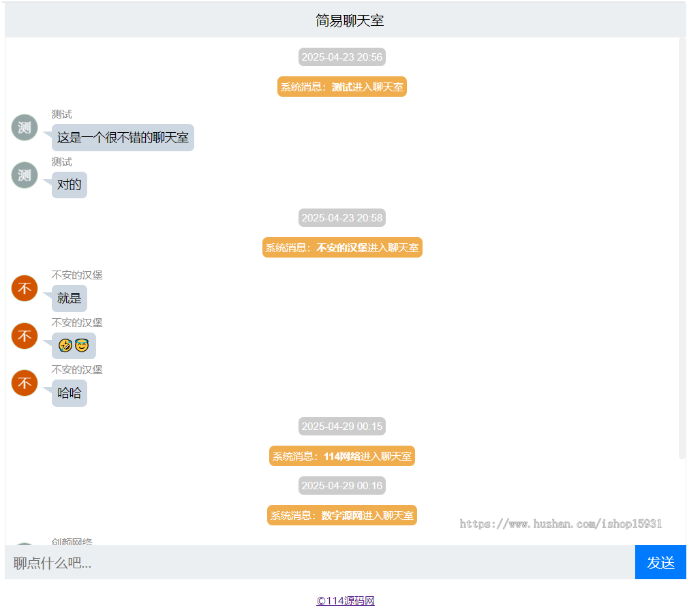Click the 不安的汉堡 username above the emoji bubble
The height and width of the screenshot is (616, 687).
76,323
